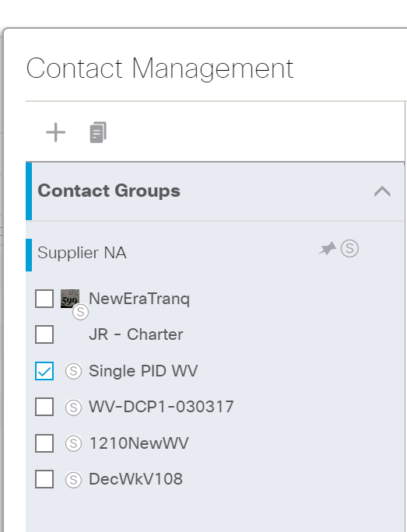
Task: Select the 1210NewWV checkbox
Action: tap(44, 443)
